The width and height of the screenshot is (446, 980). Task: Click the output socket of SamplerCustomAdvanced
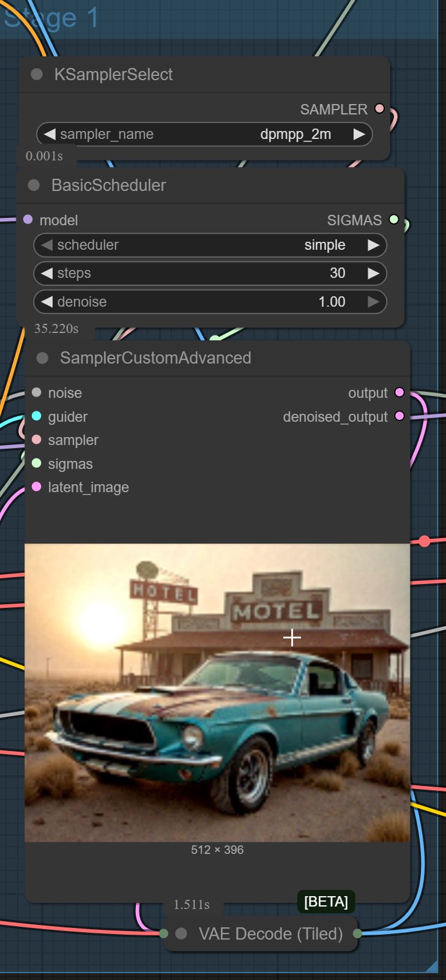(x=400, y=392)
